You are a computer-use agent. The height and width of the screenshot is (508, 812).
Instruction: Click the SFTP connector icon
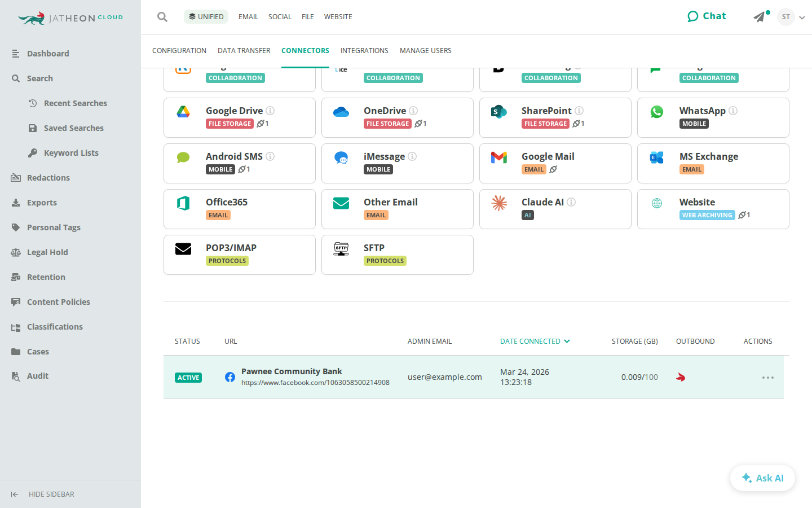[x=341, y=249]
